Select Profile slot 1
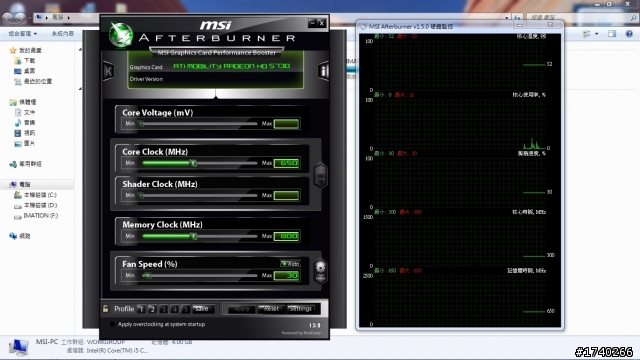The image size is (640, 360). tap(141, 309)
